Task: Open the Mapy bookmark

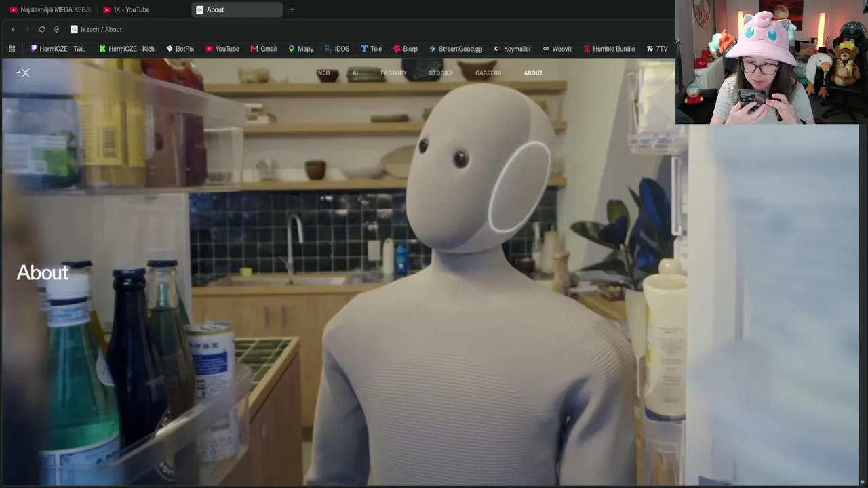Action: coord(301,49)
